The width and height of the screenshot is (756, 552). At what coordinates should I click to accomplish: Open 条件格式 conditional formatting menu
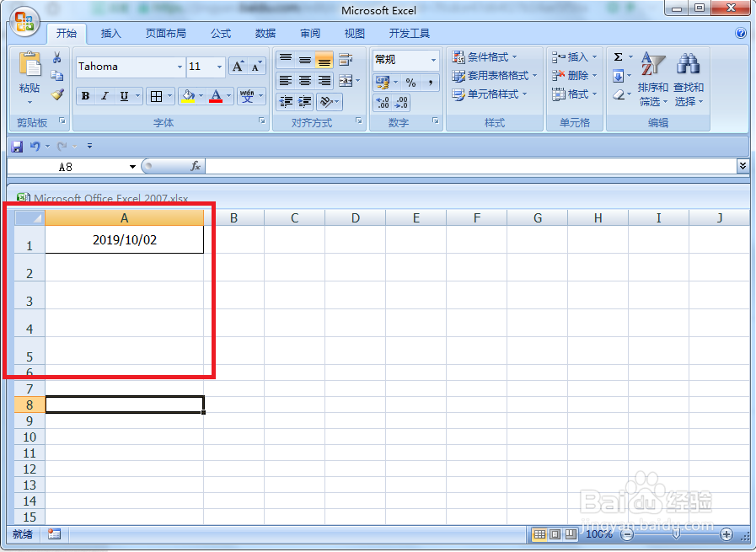click(x=485, y=57)
